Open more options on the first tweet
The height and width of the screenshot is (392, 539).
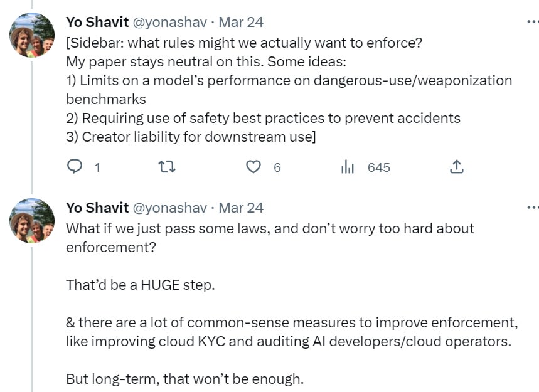[532, 21]
